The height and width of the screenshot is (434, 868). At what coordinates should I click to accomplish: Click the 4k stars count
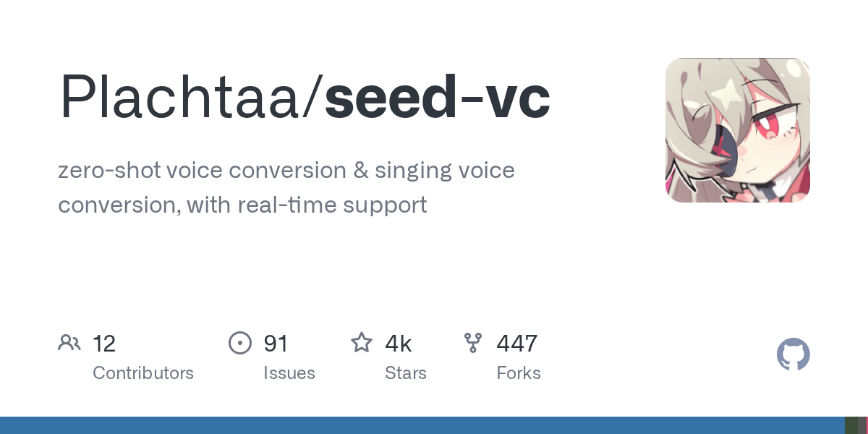click(399, 344)
